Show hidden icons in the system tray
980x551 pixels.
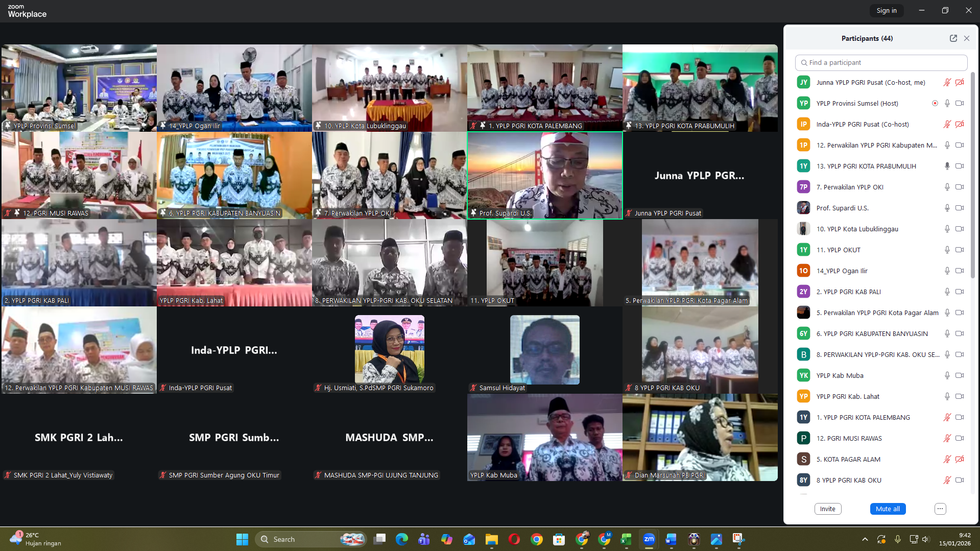(865, 539)
